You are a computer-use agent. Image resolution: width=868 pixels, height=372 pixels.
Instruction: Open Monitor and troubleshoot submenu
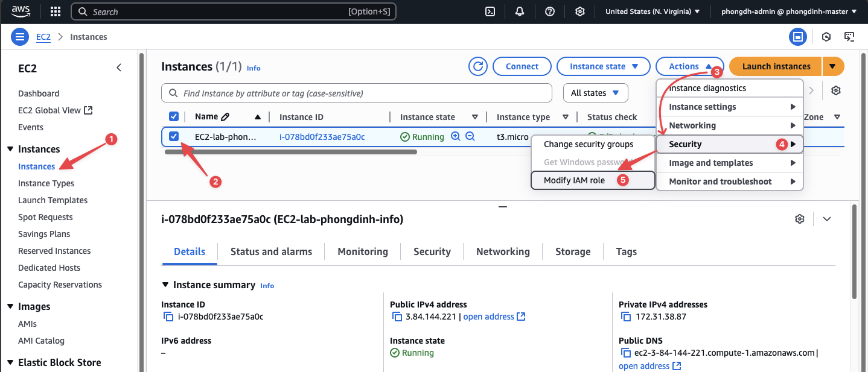tap(730, 181)
